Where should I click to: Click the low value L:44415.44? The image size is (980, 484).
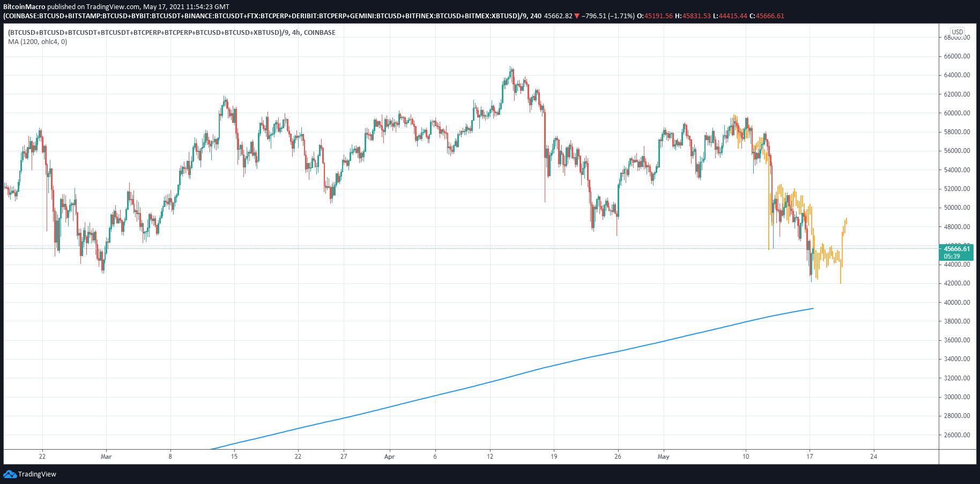(730, 16)
